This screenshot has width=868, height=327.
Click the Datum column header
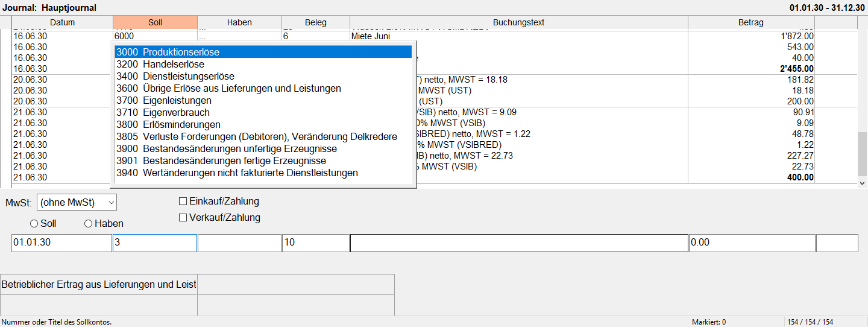click(63, 22)
